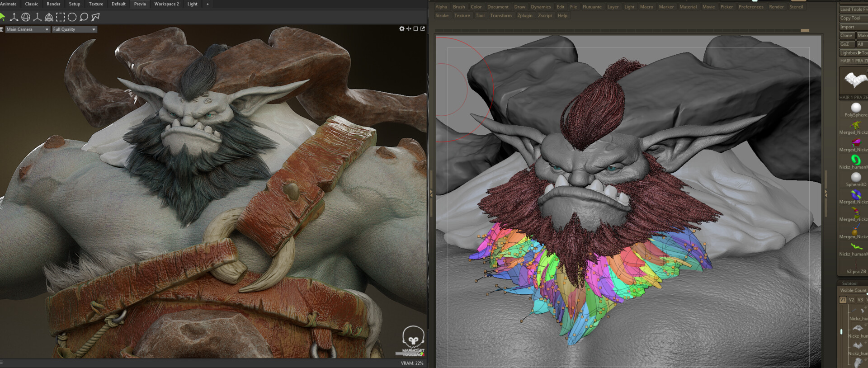Switch to the Previa workspace tab

pos(140,4)
